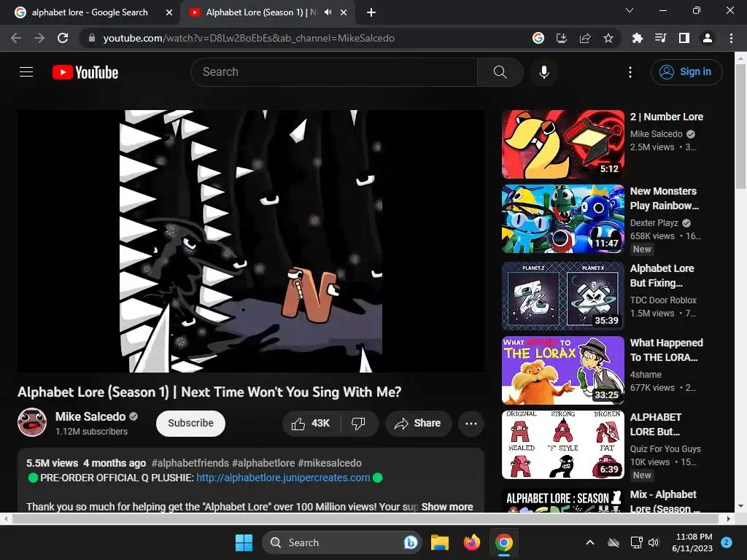This screenshot has width=747, height=560.
Task: Open the media controls icon in toolbar
Action: pos(660,38)
